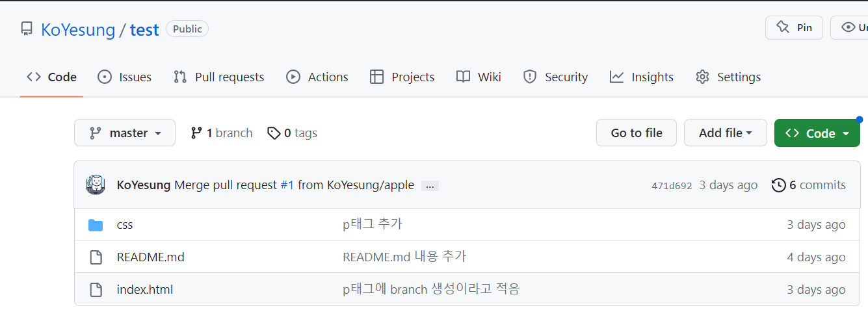Open repository Settings tab

(x=728, y=77)
